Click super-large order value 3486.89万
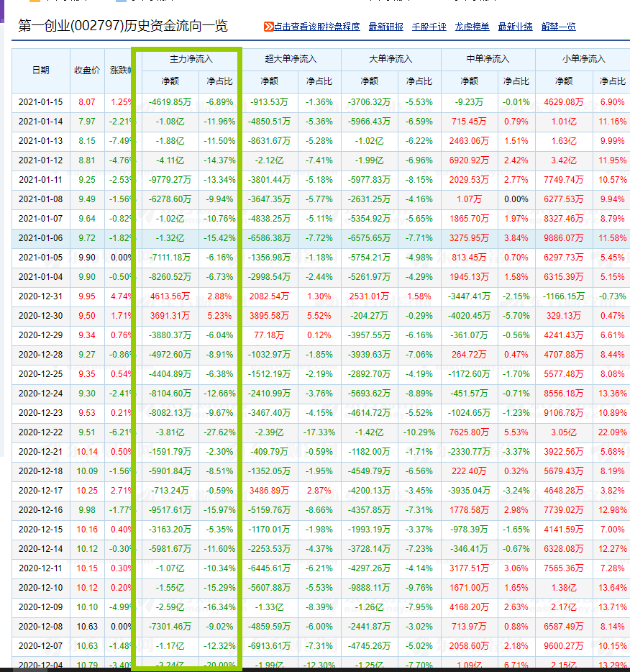 [270, 491]
